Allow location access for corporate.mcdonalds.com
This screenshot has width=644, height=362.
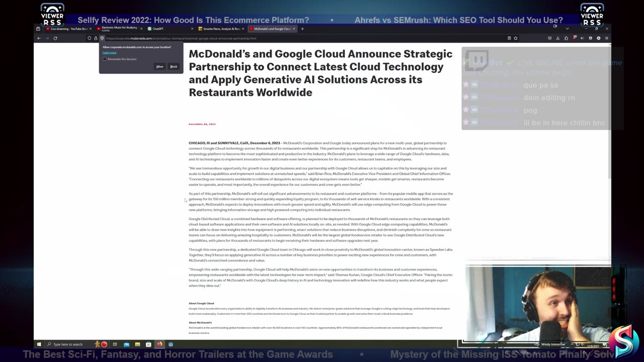(x=159, y=66)
